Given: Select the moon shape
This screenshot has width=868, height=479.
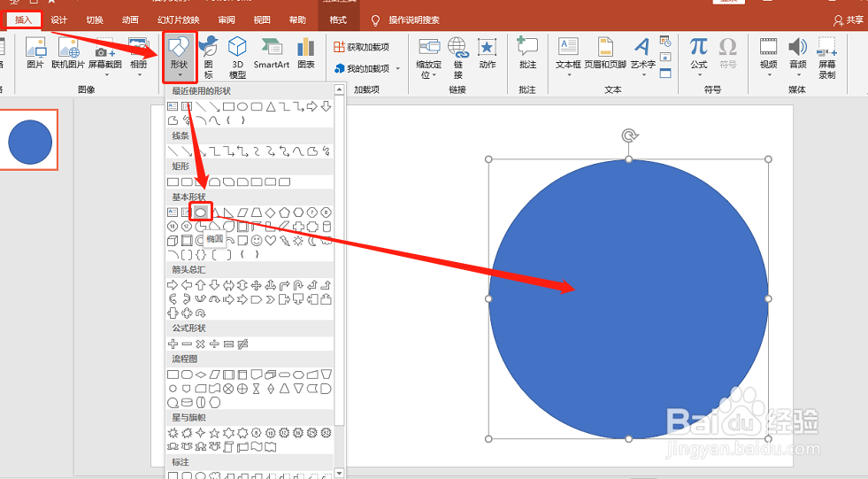Looking at the screenshot, I should click(312, 240).
